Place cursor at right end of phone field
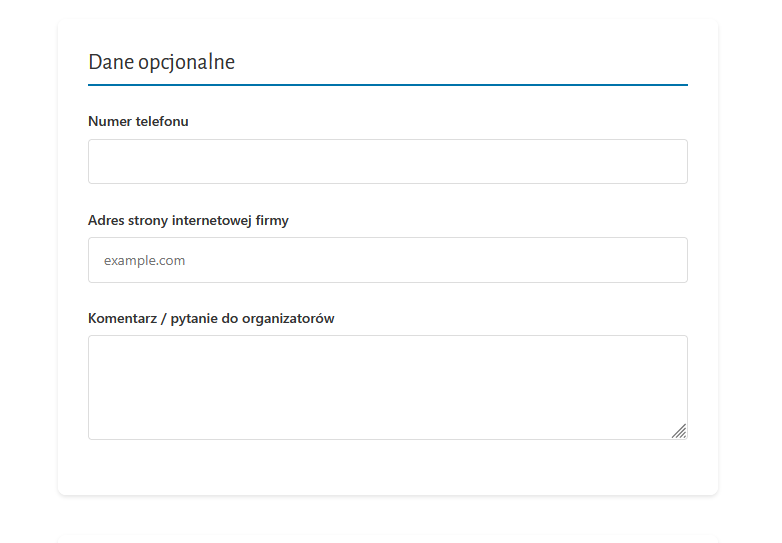The width and height of the screenshot is (782, 543). click(x=668, y=162)
